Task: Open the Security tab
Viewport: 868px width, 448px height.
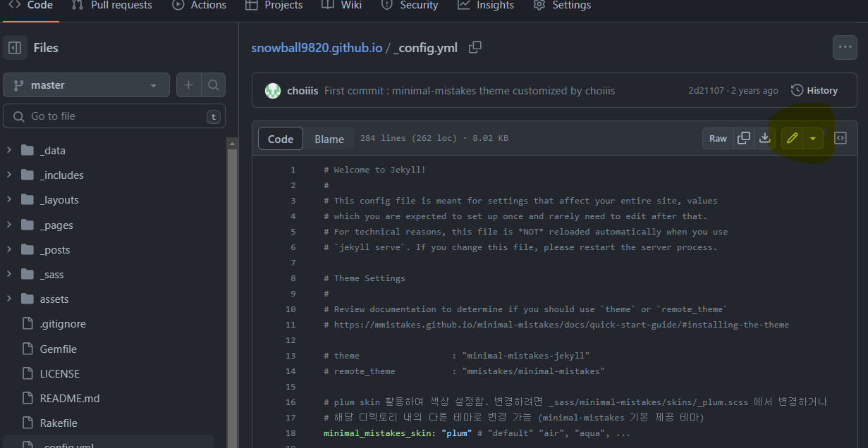Action: click(x=410, y=5)
